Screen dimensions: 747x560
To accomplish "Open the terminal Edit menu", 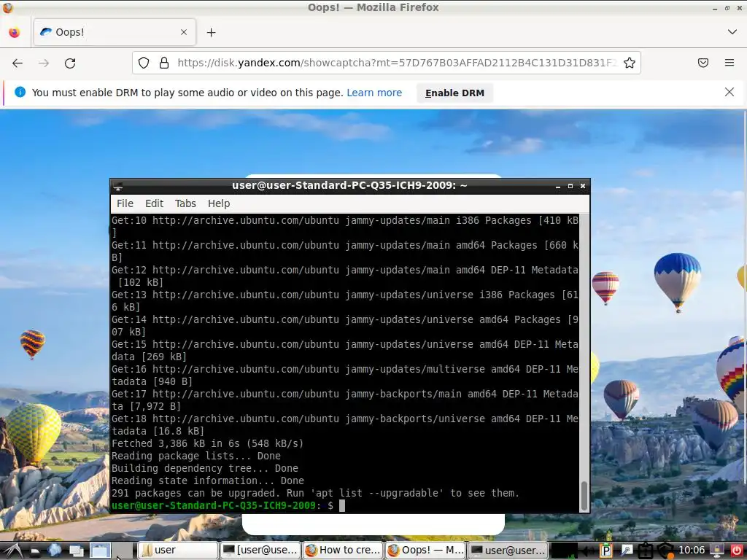I will (154, 203).
